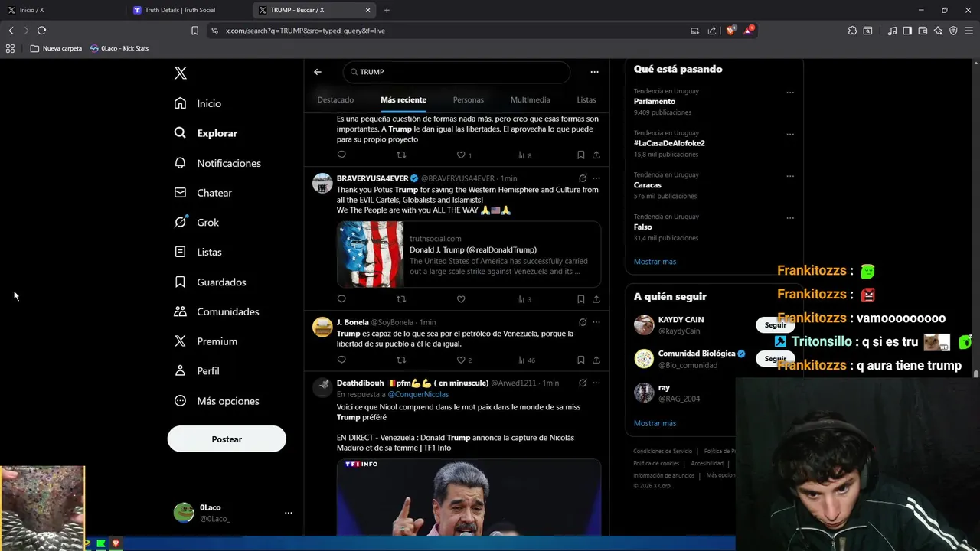Viewport: 980px width, 551px height.
Task: Switch to the Personas tab
Action: point(469,99)
